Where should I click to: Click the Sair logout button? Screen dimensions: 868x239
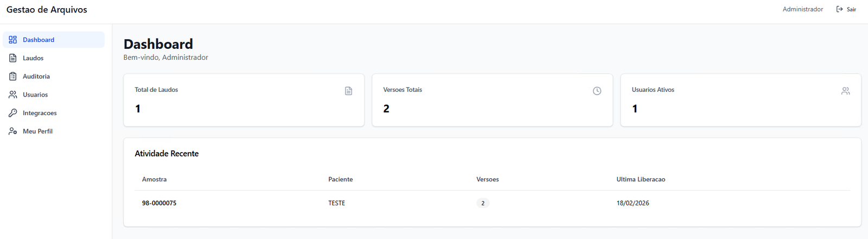click(x=847, y=9)
